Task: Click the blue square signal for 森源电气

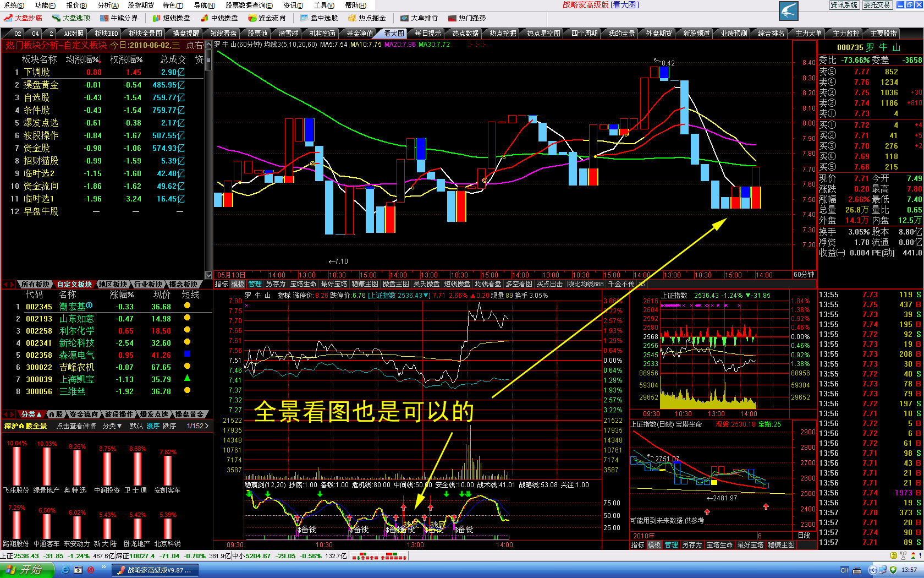Action: pos(187,354)
